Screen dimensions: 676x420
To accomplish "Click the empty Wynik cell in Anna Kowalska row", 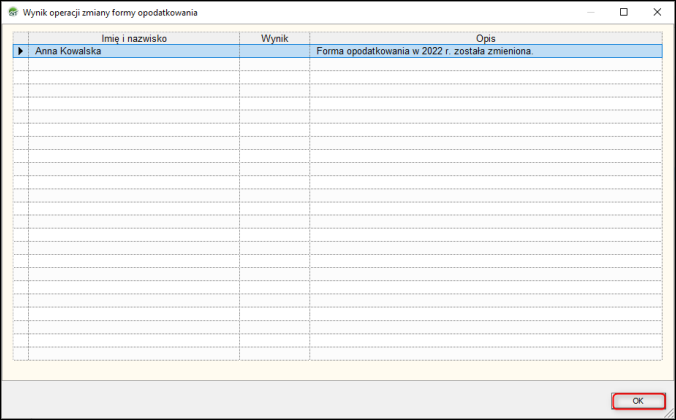I will (x=275, y=51).
